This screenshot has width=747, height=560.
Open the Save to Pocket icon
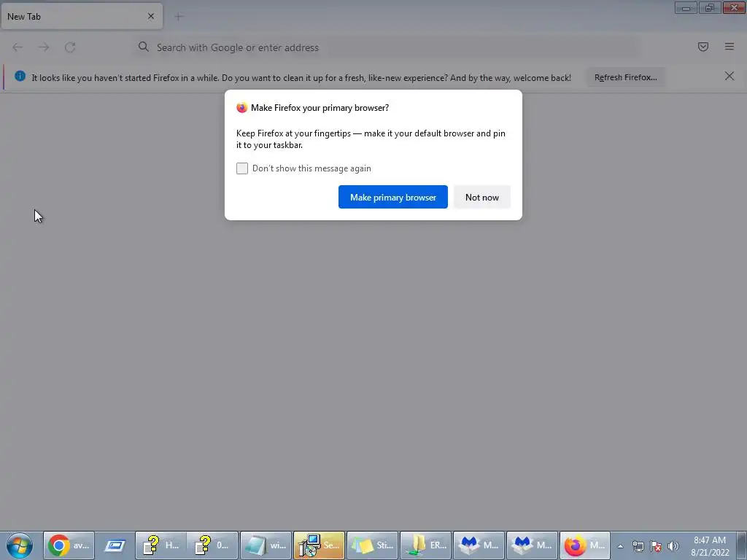(703, 47)
